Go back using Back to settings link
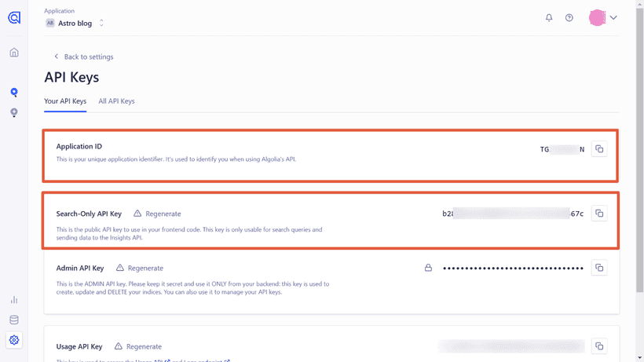 tap(84, 57)
